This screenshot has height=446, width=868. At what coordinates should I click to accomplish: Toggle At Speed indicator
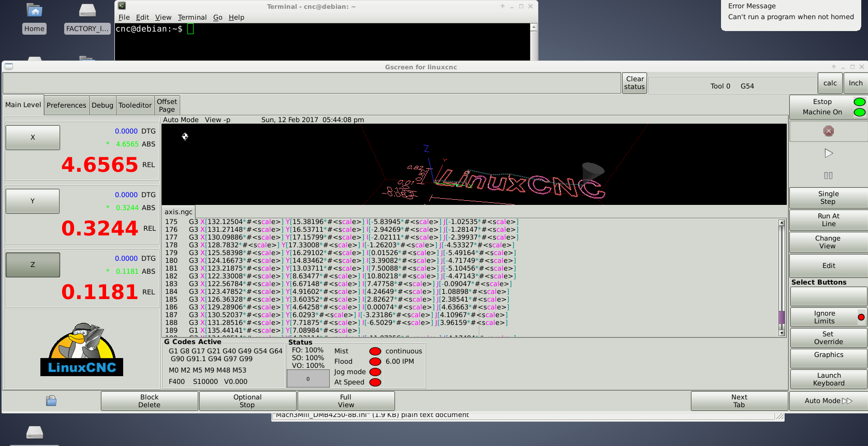375,382
